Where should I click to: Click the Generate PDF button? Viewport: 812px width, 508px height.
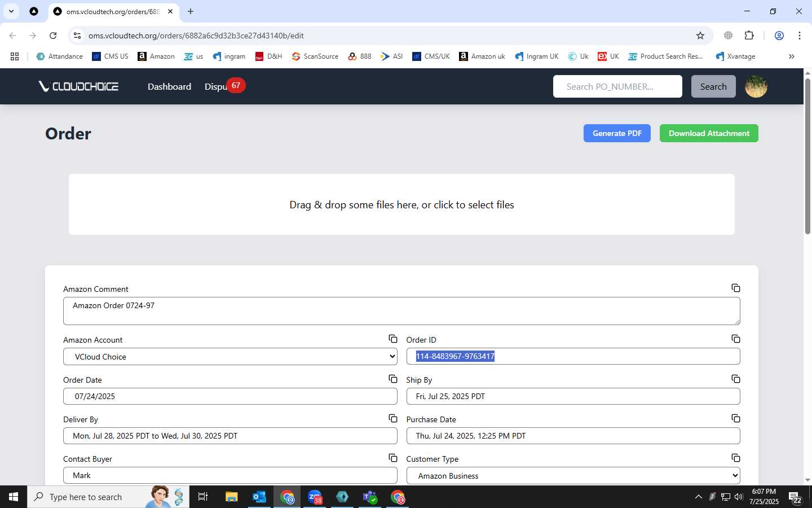pos(617,133)
